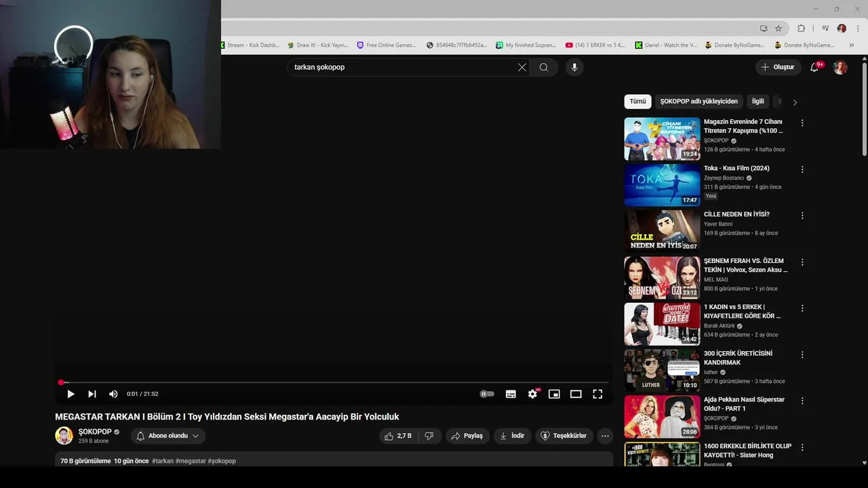Viewport: 868px width, 488px height.
Task: Play the video
Action: [x=71, y=394]
